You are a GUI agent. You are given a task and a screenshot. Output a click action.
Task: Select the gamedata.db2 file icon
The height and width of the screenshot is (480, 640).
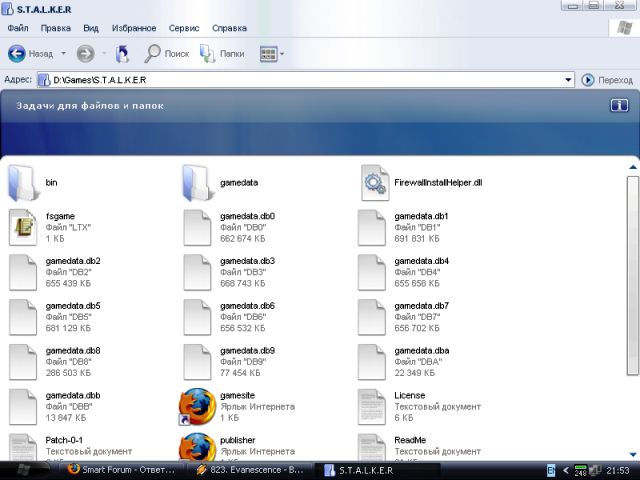(23, 272)
